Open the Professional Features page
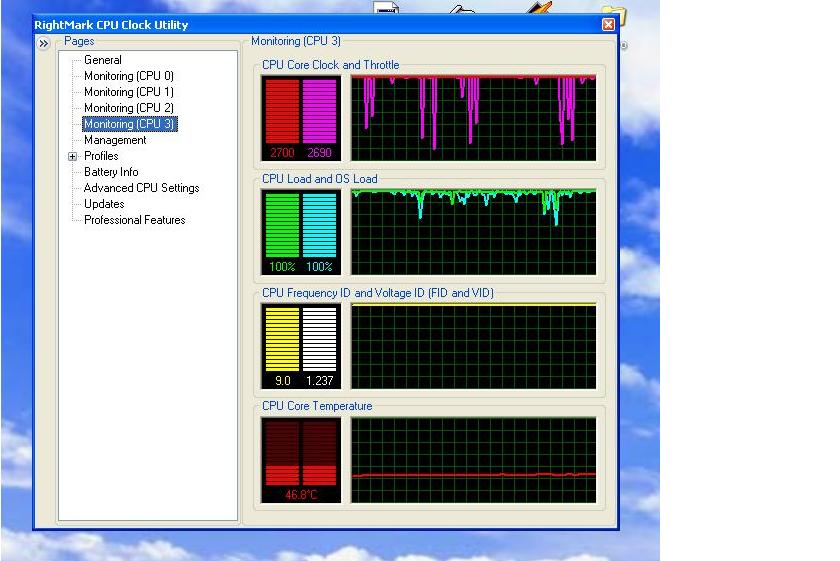The image size is (840, 561). [135, 220]
